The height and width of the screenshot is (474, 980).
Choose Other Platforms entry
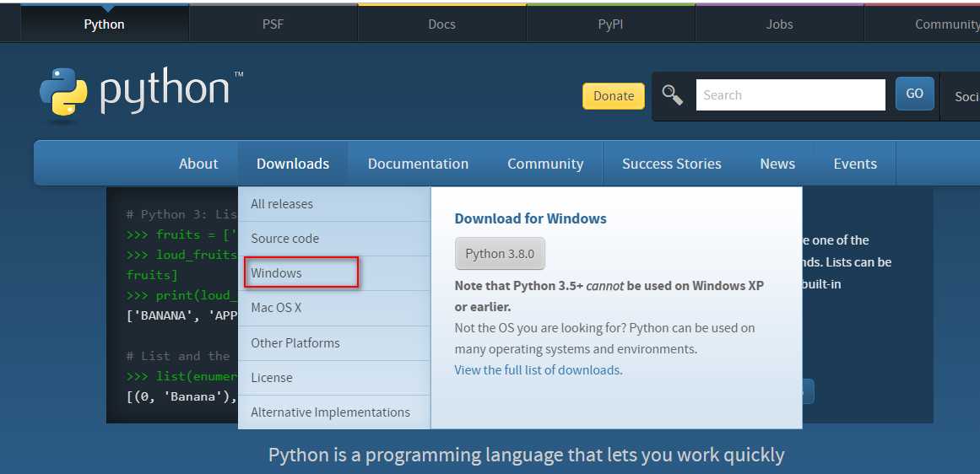click(x=334, y=343)
